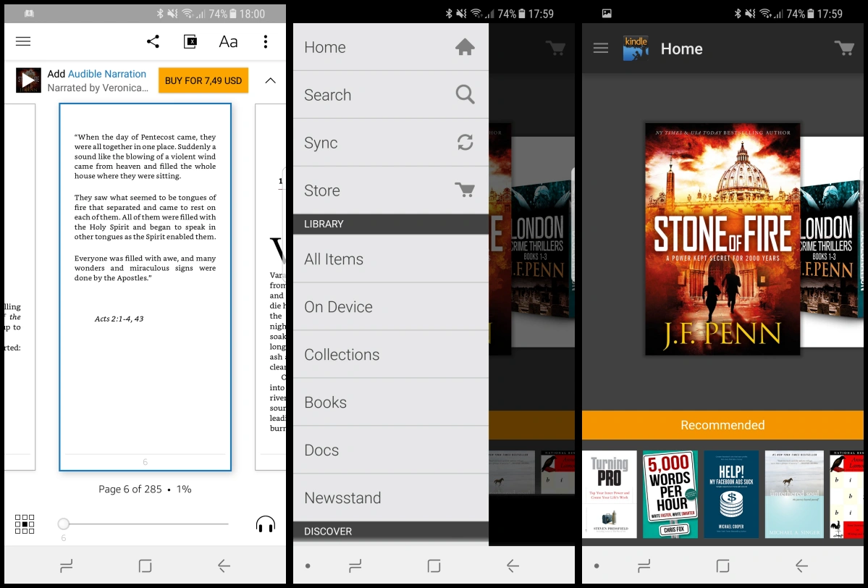The height and width of the screenshot is (588, 868).
Task: Click the cart icon beside Store
Action: [465, 190]
